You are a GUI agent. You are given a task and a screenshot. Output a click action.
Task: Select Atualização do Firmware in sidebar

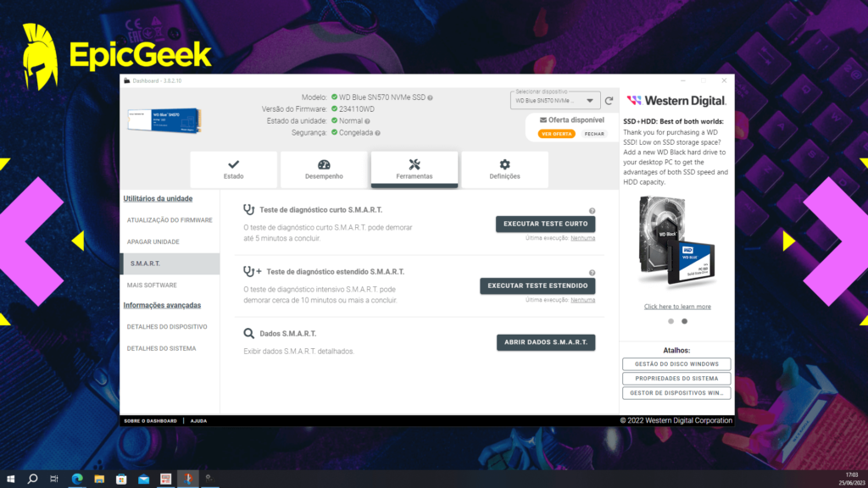pyautogui.click(x=170, y=220)
